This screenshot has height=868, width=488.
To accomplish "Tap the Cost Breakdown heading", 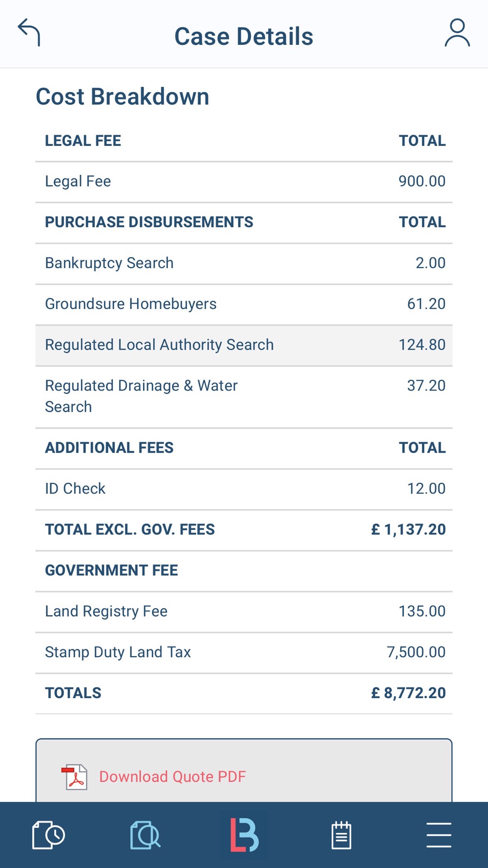I will tap(122, 97).
